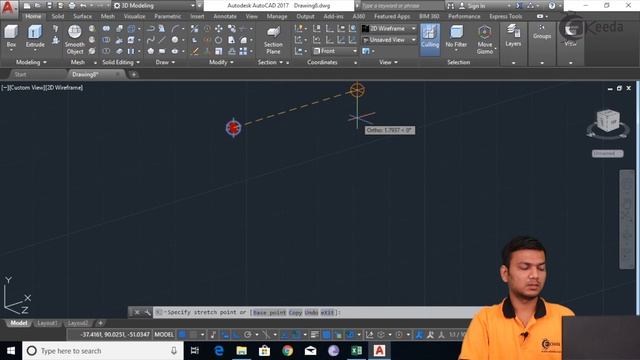Click the Base point command option
This screenshot has width=640, height=360.
[269, 312]
